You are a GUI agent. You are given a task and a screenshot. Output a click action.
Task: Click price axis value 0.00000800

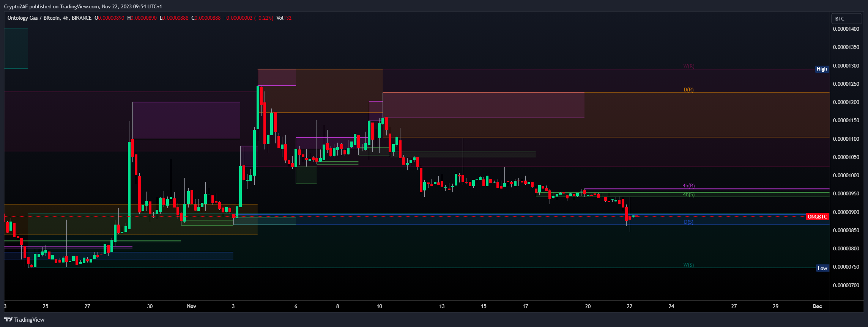coord(845,248)
